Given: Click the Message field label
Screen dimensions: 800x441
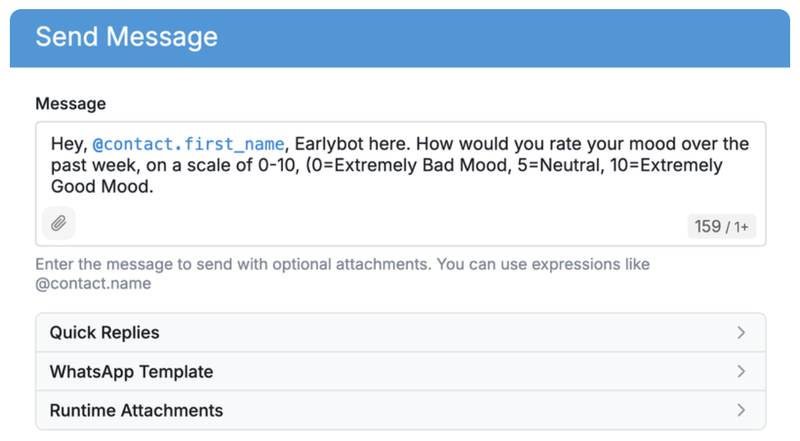Looking at the screenshot, I should click(x=70, y=104).
